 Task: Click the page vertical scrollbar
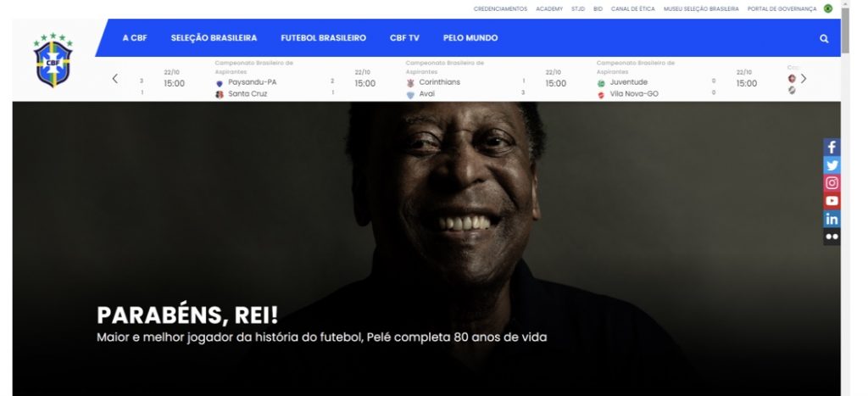tap(845, 198)
